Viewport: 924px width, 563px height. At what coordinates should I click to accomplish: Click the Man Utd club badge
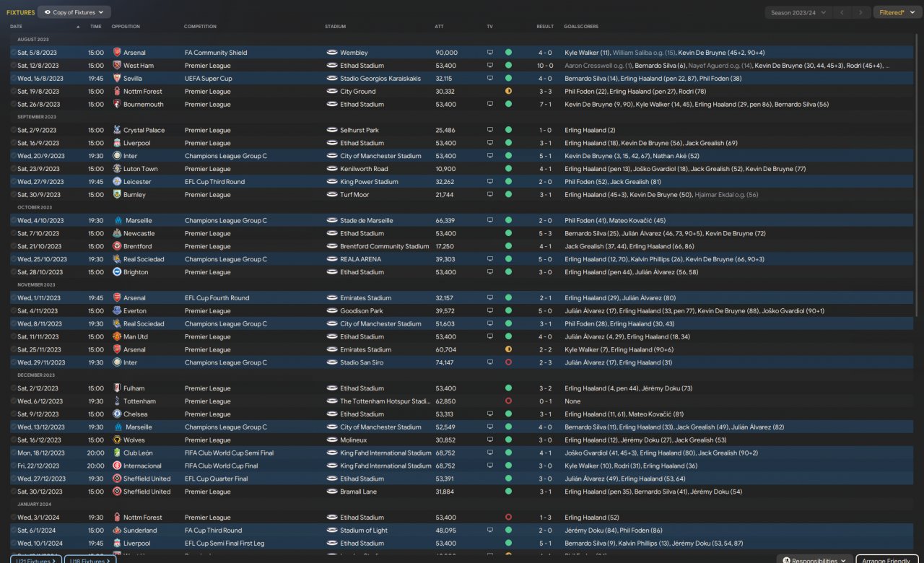click(117, 337)
